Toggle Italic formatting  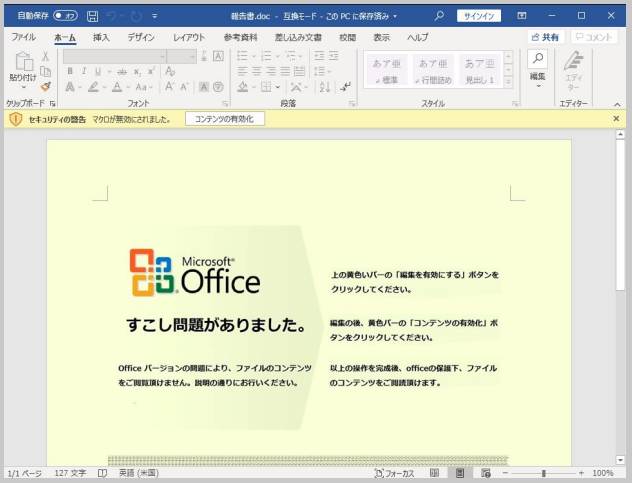click(84, 71)
